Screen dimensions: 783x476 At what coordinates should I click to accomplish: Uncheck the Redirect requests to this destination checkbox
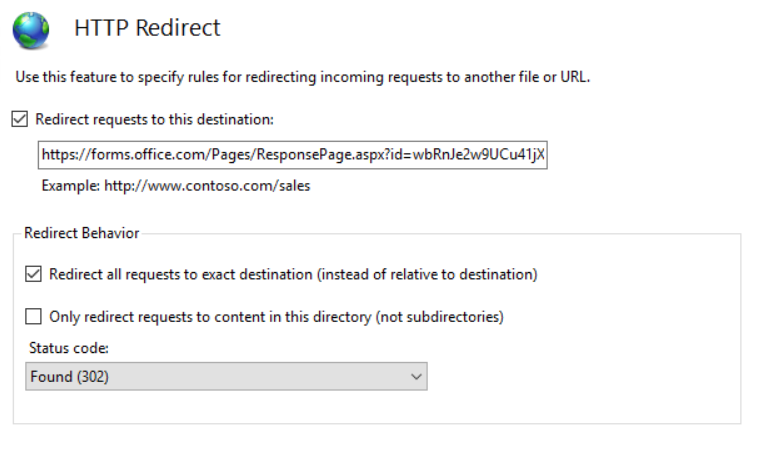point(19,119)
